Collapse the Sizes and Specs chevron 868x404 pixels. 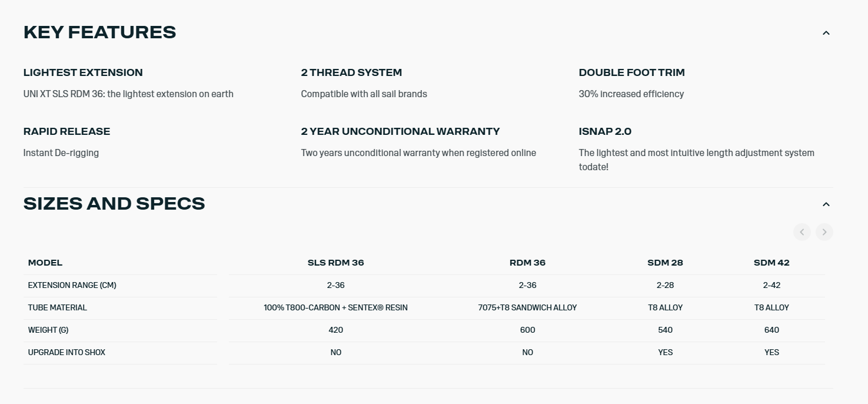click(826, 204)
